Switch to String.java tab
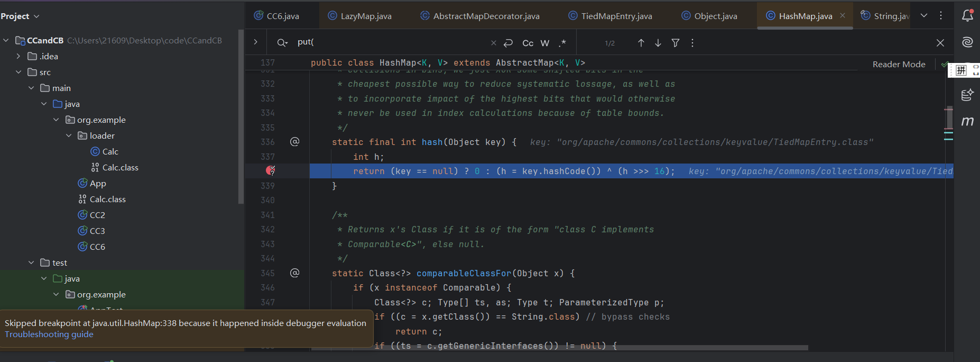This screenshot has height=362, width=980. tap(885, 16)
